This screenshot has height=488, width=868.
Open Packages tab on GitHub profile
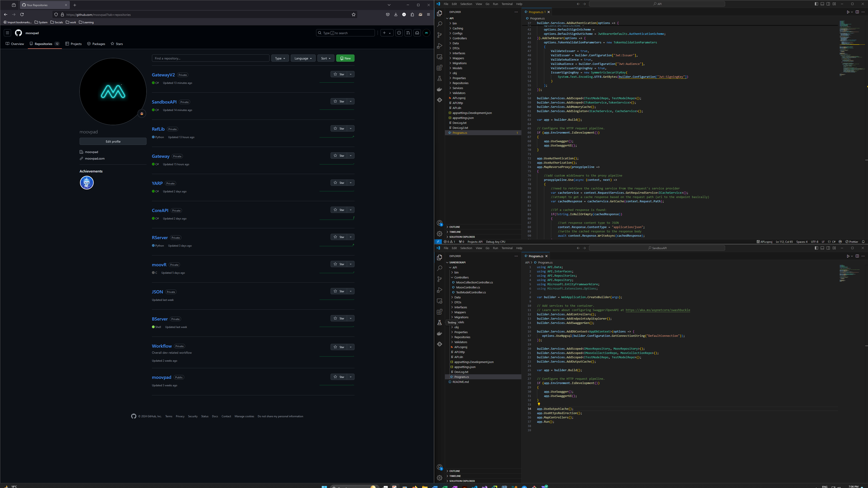pos(96,44)
